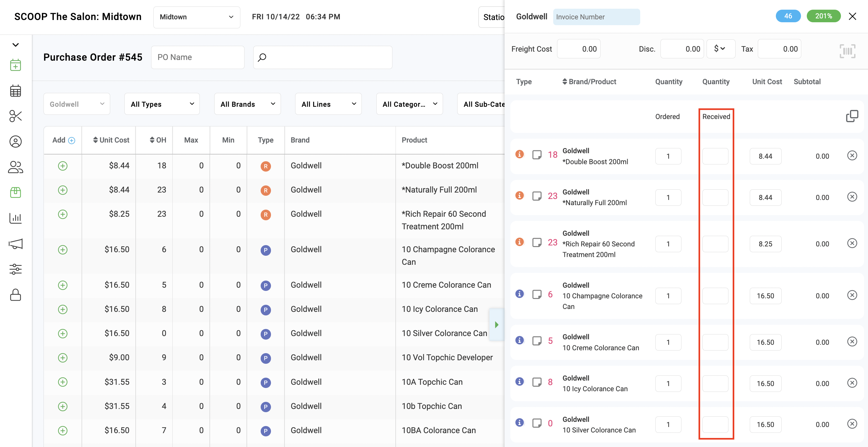Viewport: 868px width, 447px height.
Task: Remove 10 Silver Colorance Can from order
Action: 852,424
